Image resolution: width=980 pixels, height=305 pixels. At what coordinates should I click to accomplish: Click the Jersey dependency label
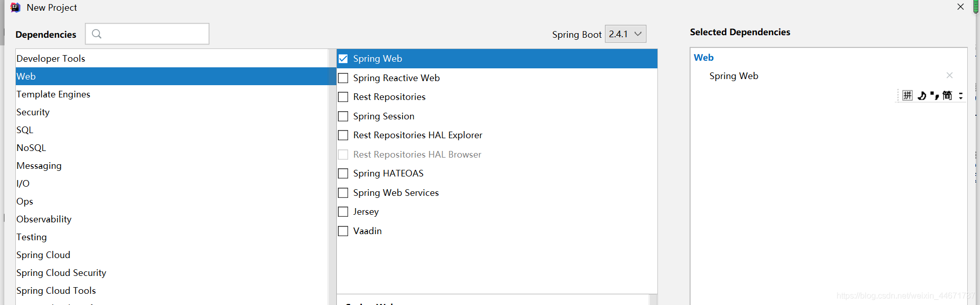365,212
